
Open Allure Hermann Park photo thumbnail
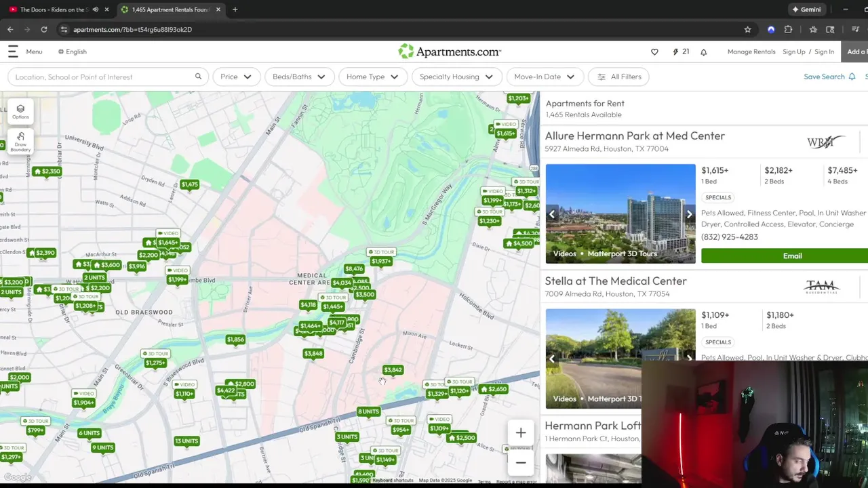620,213
